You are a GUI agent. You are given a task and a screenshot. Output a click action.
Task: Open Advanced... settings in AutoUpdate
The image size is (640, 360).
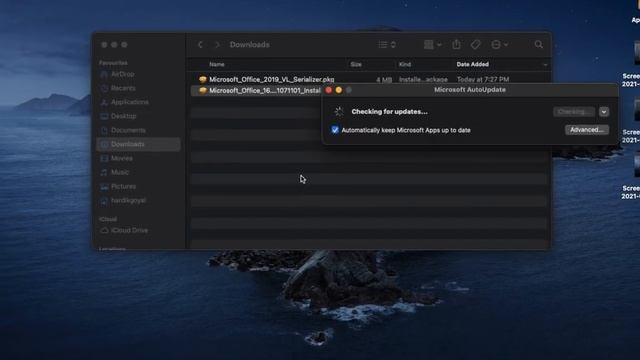pyautogui.click(x=587, y=130)
